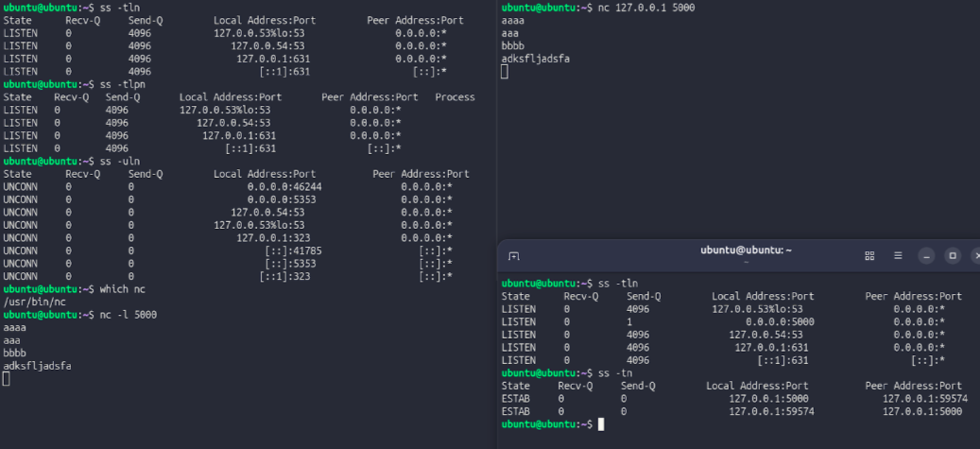Image resolution: width=980 pixels, height=449 pixels.
Task: Click the 'State' header under ss -tn
Action: 516,386
